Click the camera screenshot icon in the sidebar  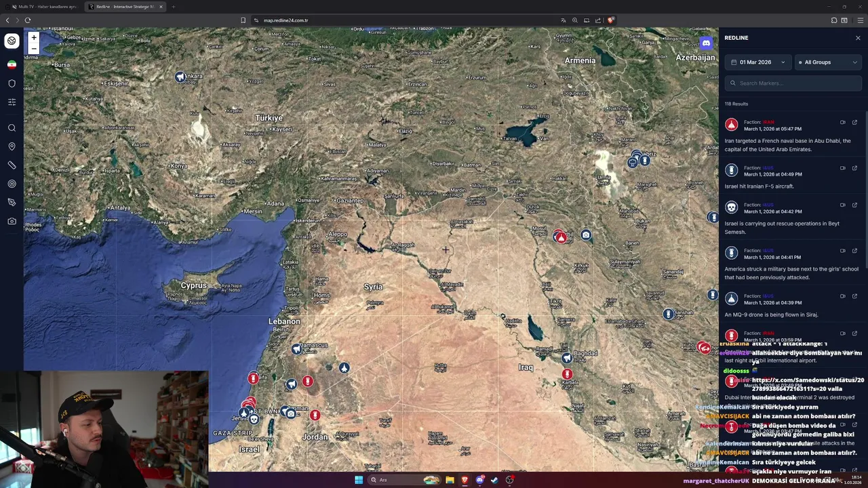pyautogui.click(x=12, y=221)
